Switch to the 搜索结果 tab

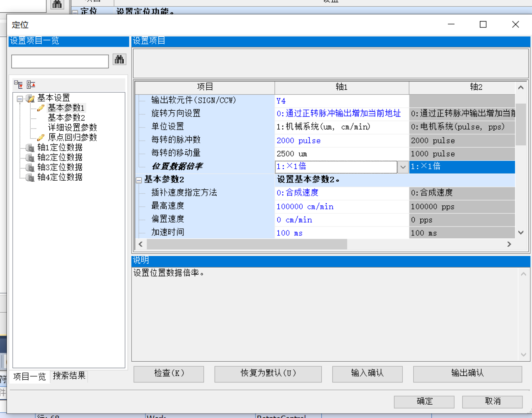(69, 376)
